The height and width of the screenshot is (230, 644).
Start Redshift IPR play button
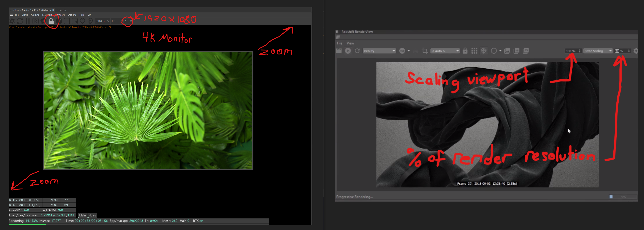(x=348, y=51)
